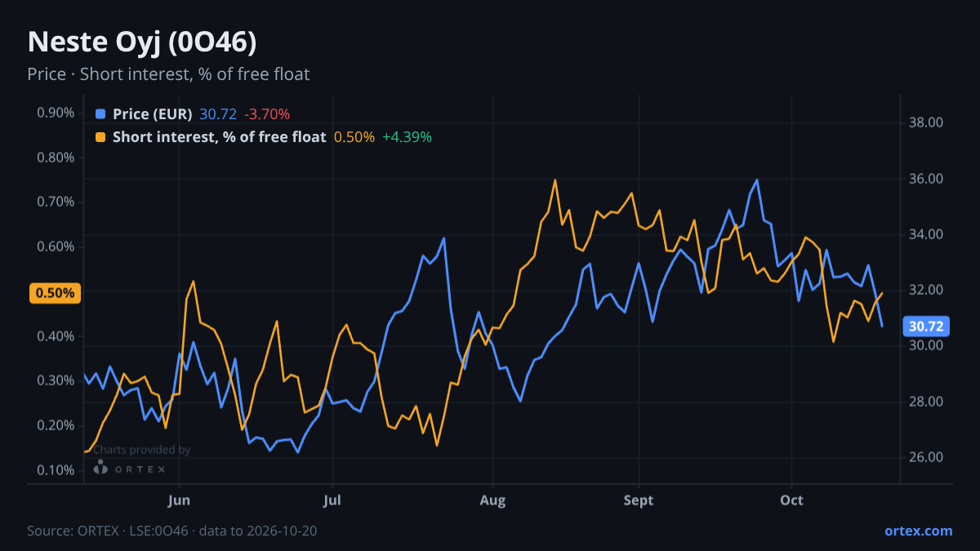Click the 0.40% left axis label
980x551 pixels.
click(x=56, y=336)
